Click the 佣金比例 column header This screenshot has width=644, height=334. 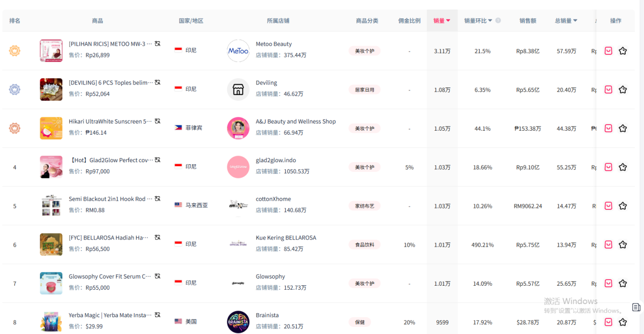409,21
